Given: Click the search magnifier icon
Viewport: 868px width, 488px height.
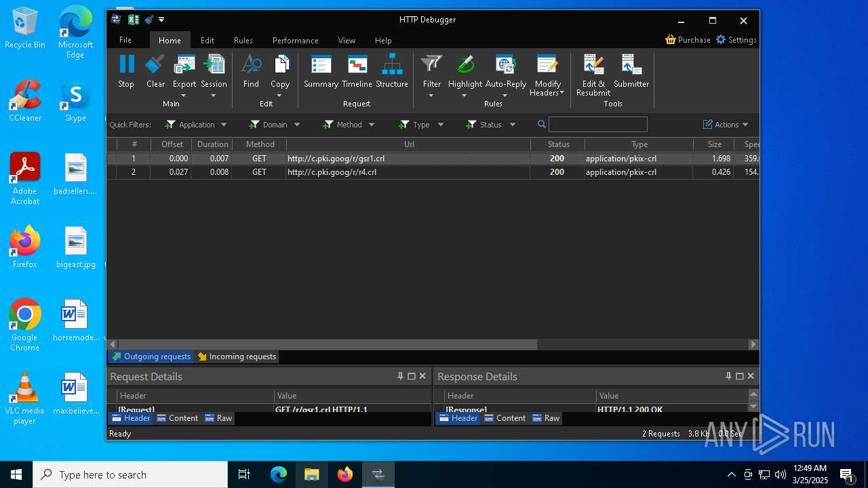Looking at the screenshot, I should 542,125.
